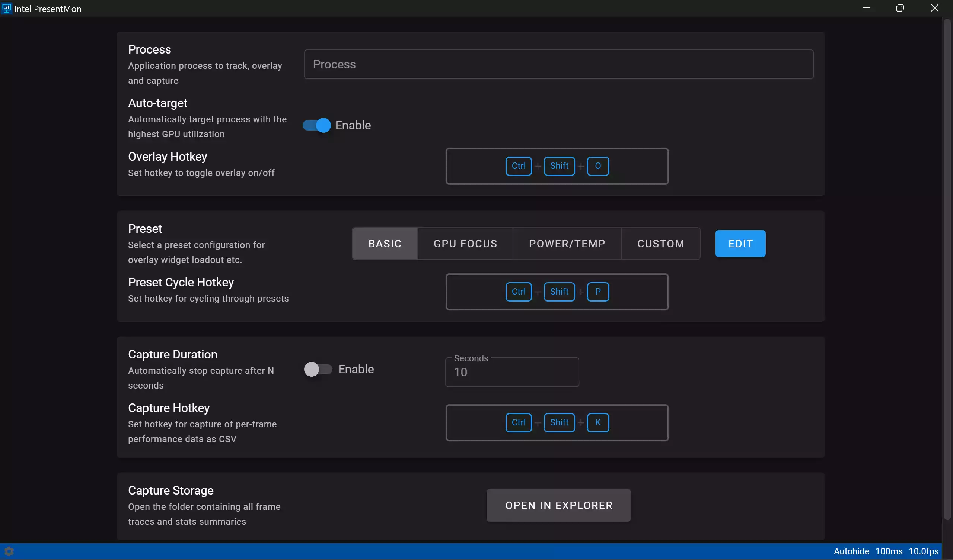Click the K key chip in Capture Hotkey
This screenshot has height=560, width=953.
click(x=597, y=422)
